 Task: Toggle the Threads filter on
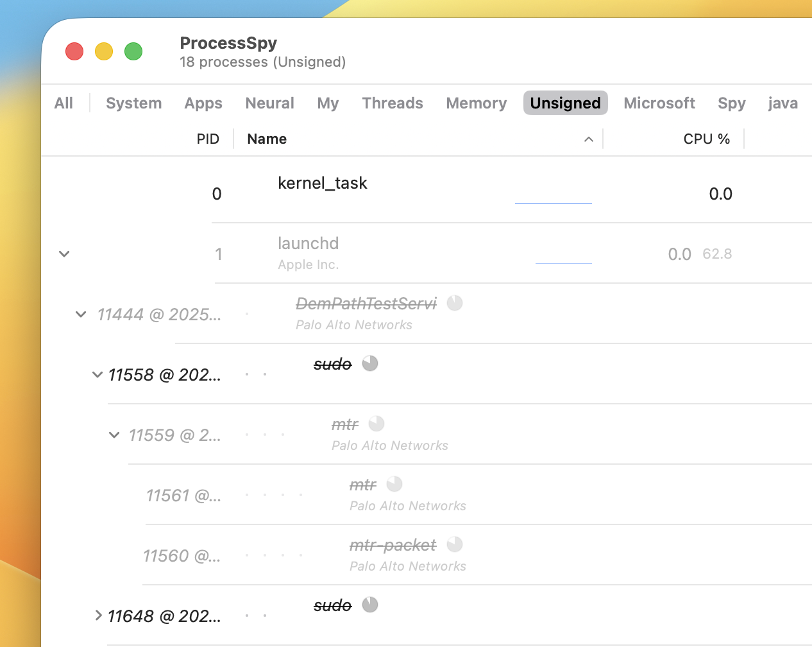point(393,103)
